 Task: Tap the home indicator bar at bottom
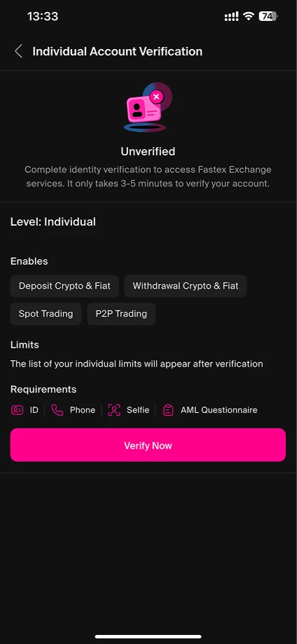coord(148,636)
